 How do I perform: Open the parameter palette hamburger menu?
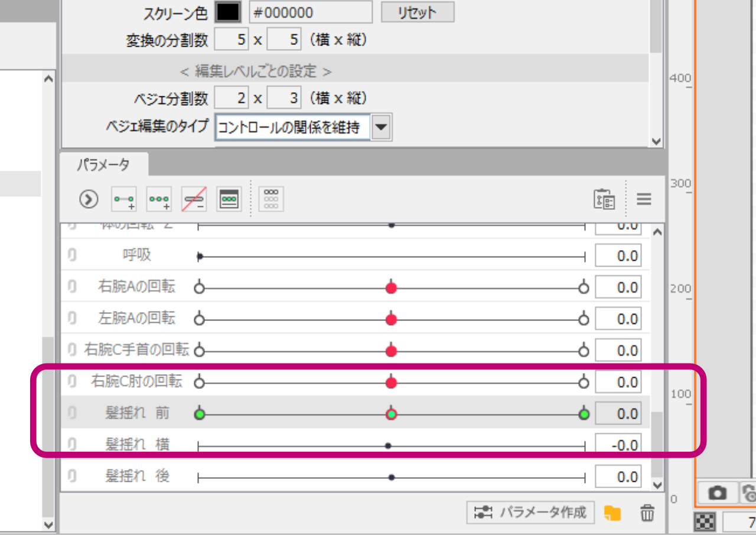[644, 199]
